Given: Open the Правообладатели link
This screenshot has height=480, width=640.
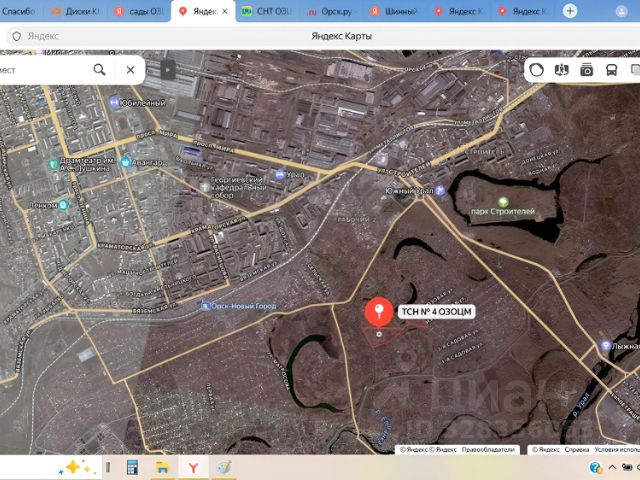Looking at the screenshot, I should [x=488, y=449].
